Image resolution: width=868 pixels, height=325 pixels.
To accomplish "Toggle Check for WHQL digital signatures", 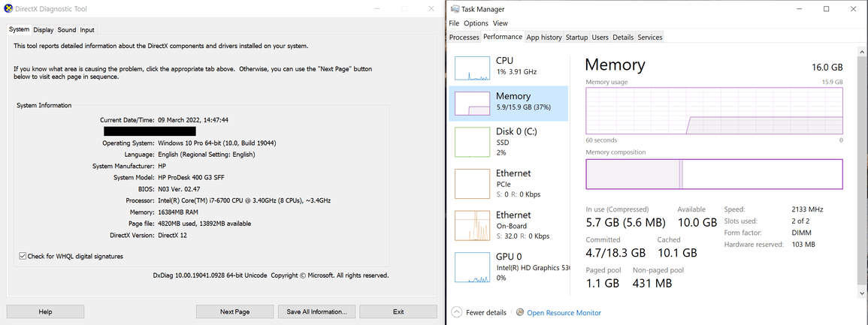I will coord(23,256).
